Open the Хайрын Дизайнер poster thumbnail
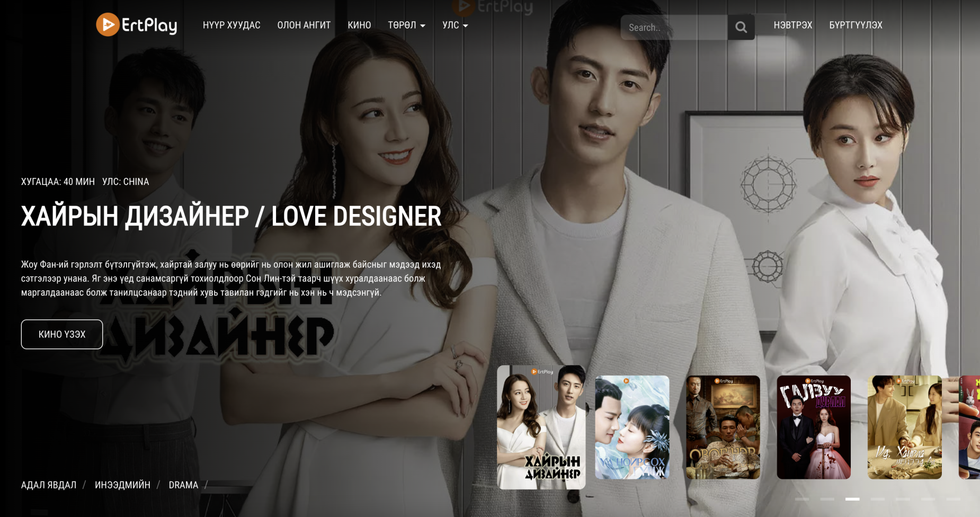Image resolution: width=980 pixels, height=517 pixels. (x=541, y=427)
